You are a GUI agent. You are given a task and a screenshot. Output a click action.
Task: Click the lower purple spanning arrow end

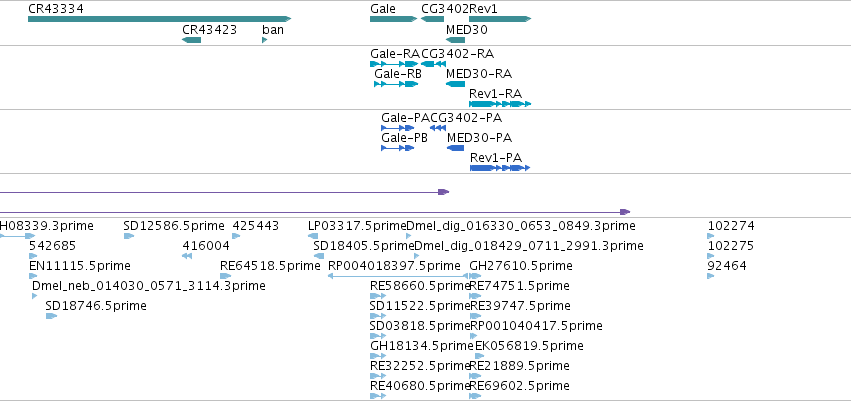625,212
